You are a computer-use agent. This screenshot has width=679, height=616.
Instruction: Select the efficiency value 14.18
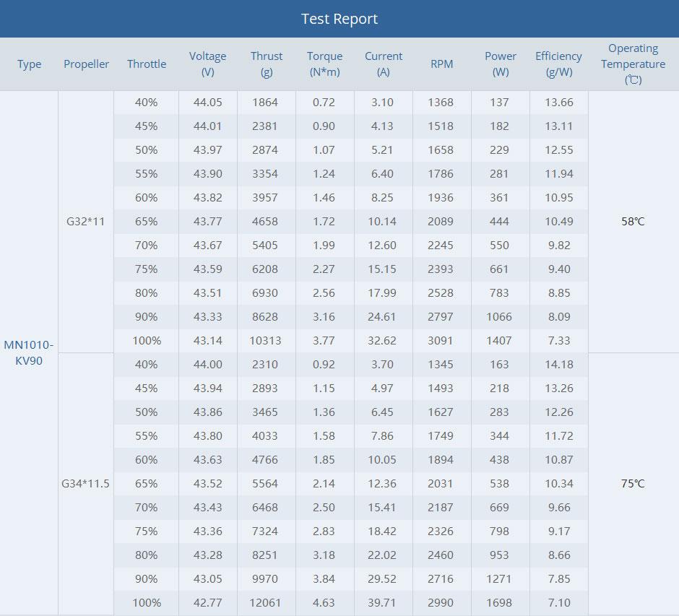point(560,364)
